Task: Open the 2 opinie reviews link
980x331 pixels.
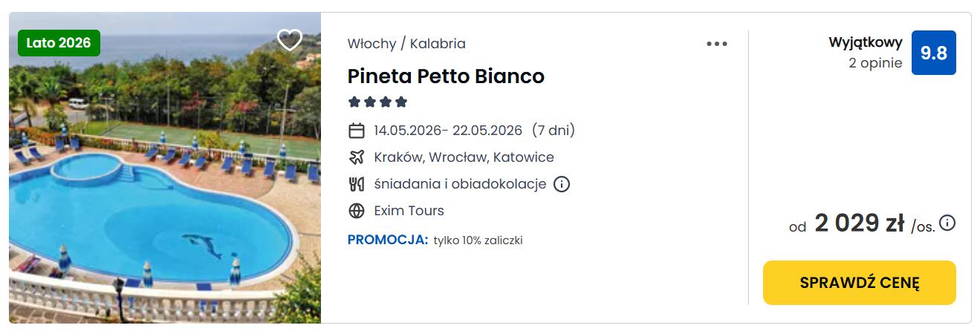Action: (875, 63)
